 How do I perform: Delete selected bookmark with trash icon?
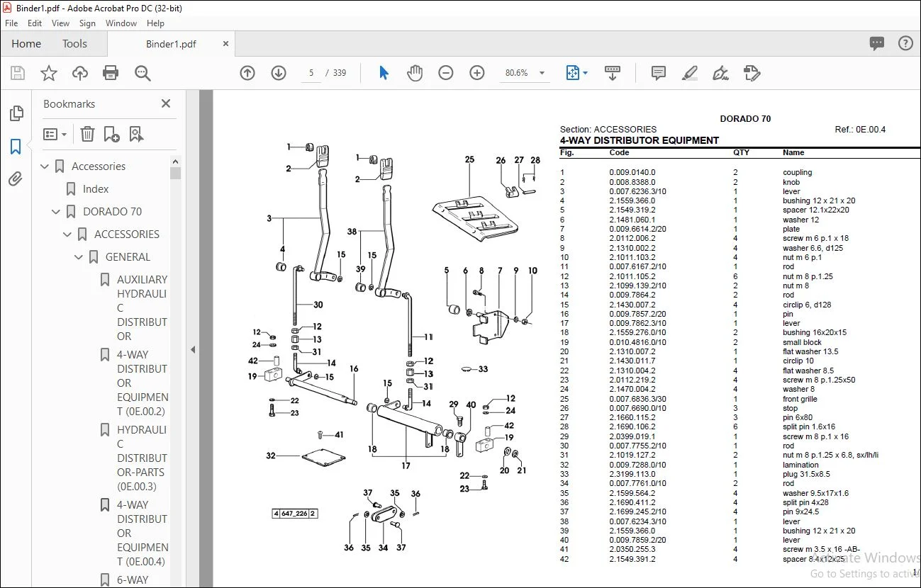tap(87, 134)
